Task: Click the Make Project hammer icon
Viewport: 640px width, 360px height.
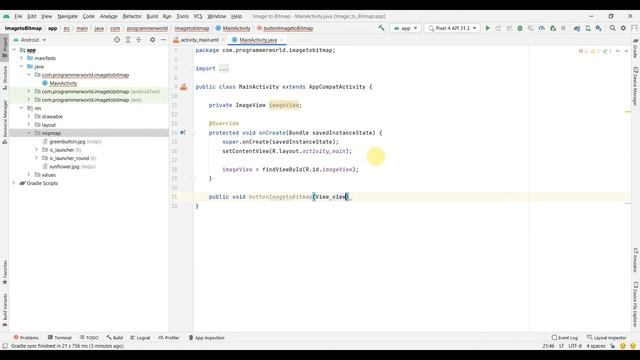Action: pos(381,28)
